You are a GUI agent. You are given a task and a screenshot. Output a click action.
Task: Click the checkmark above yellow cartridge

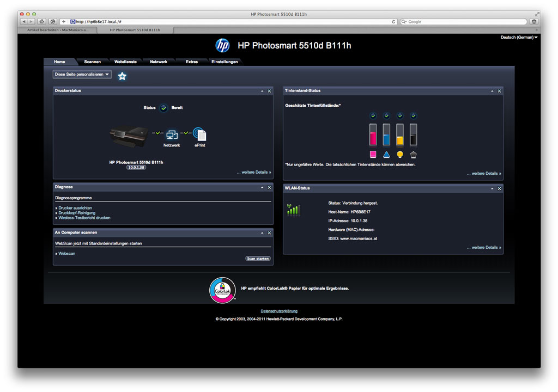coord(400,115)
